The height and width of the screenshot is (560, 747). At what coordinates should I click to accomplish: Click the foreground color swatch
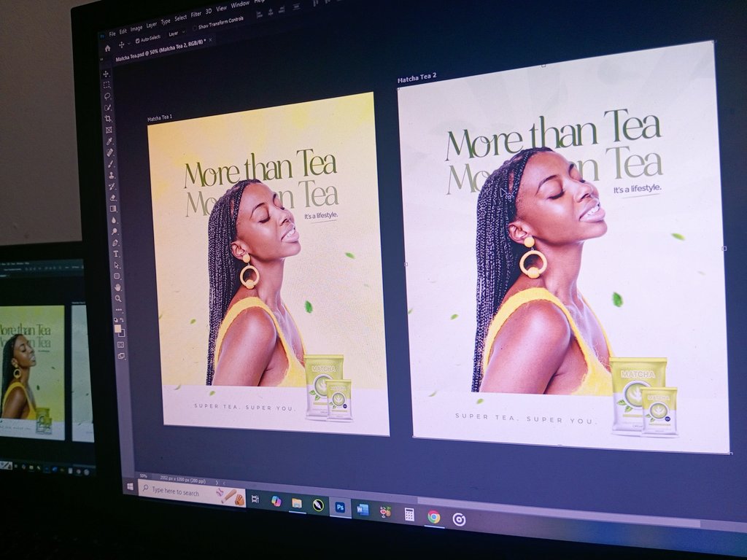(x=117, y=329)
